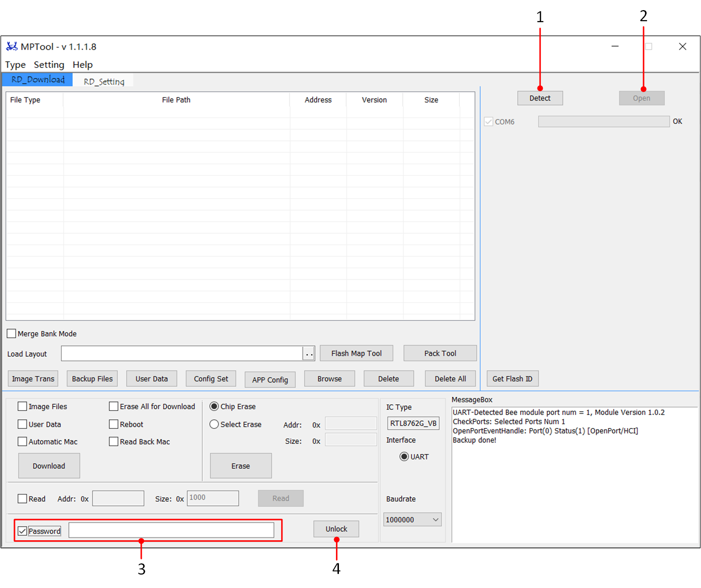Viewport: 701px width, 588px height.
Task: Click the Get Flash ID button
Action: click(512, 379)
